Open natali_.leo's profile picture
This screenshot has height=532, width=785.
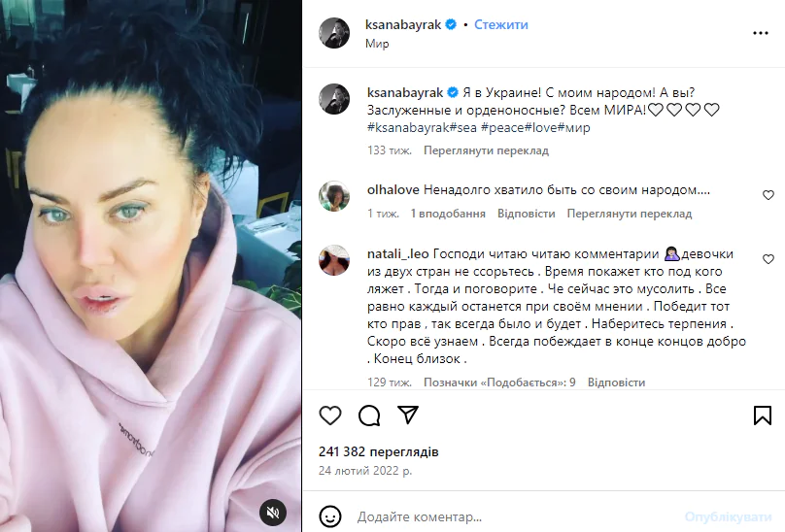[334, 260]
